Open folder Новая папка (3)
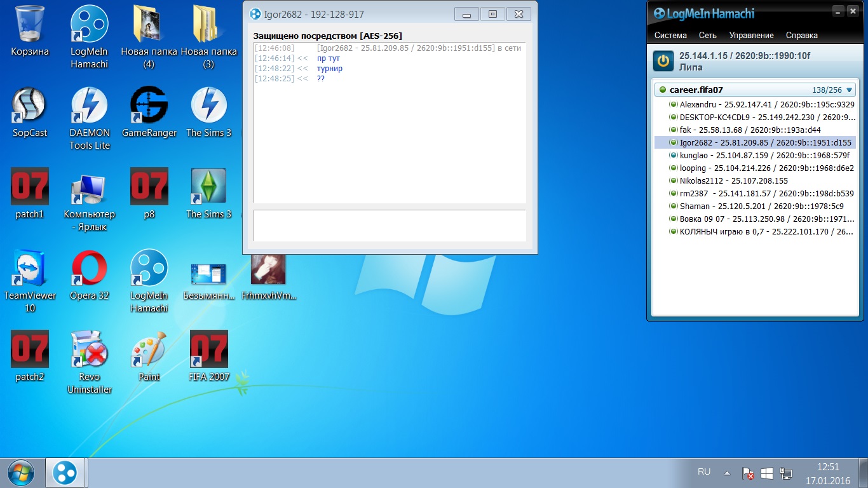Screen dimensions: 868x488 (x=208, y=37)
